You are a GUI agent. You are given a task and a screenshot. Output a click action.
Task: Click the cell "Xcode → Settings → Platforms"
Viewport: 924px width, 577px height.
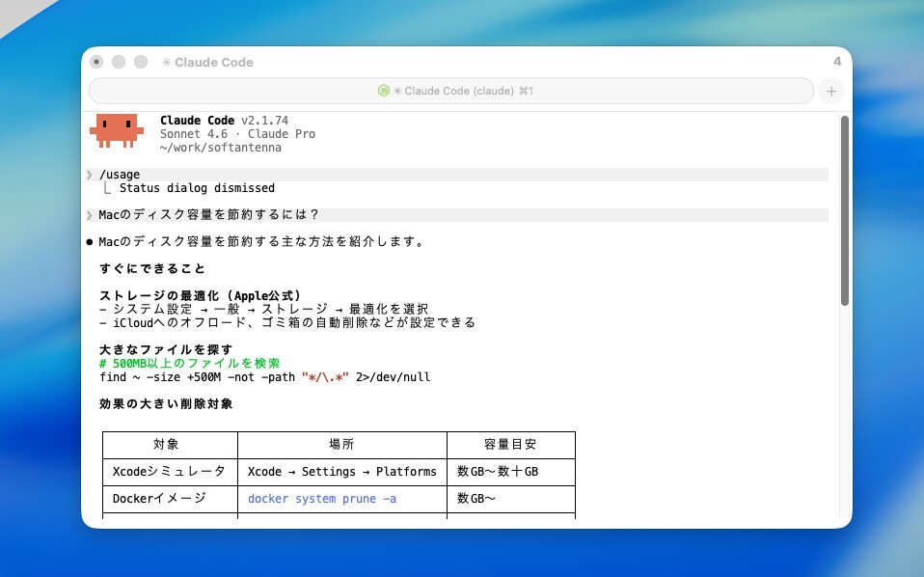point(341,472)
